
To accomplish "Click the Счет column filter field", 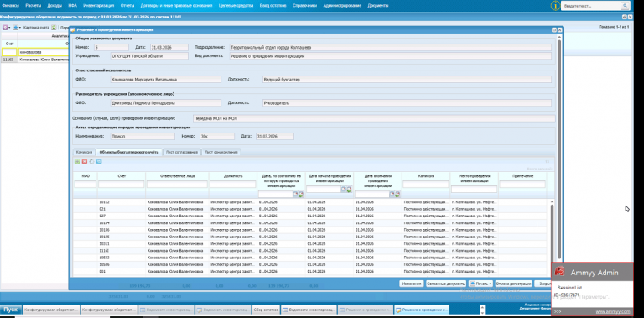I will (121, 185).
